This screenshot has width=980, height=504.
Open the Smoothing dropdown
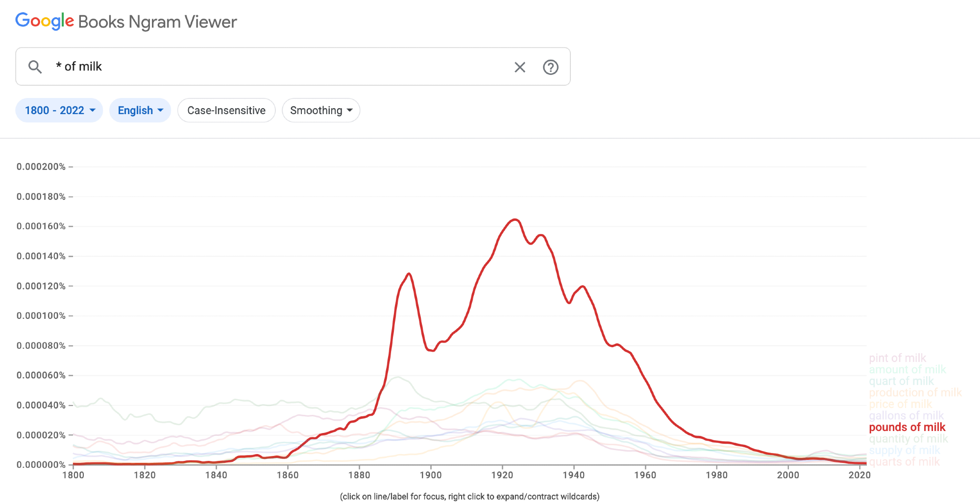(x=321, y=111)
